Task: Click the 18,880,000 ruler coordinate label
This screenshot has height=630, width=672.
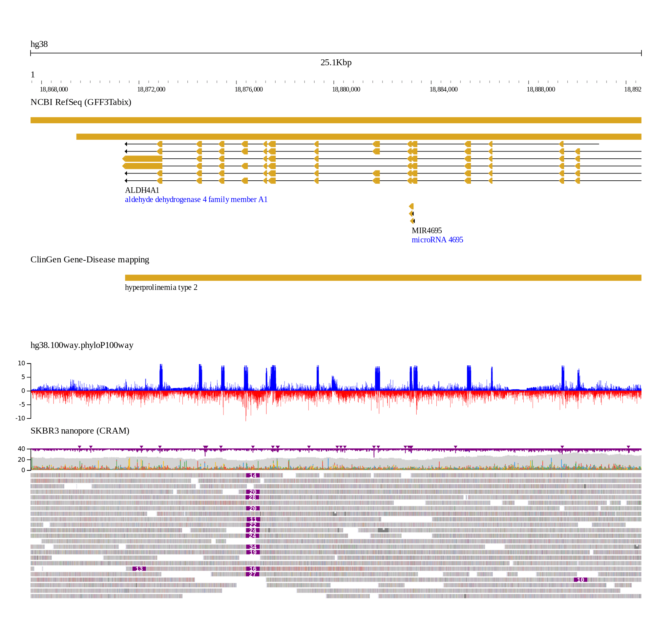Action: coord(346,89)
